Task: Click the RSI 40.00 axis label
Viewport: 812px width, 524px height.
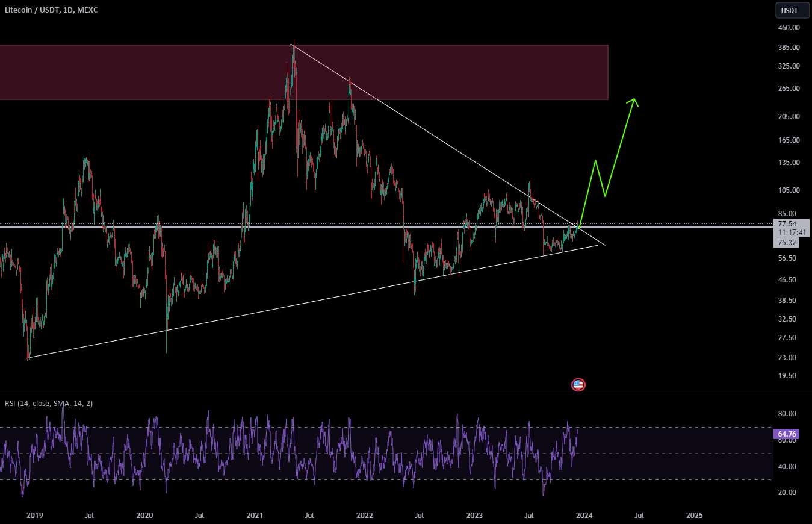Action: pyautogui.click(x=787, y=467)
